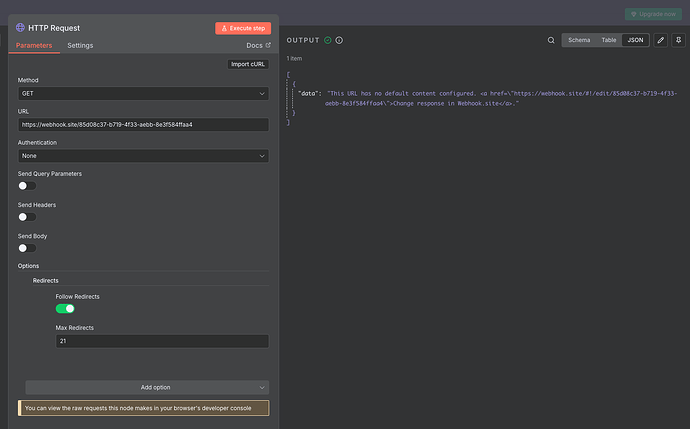Disable the Follow Redirects toggle
The height and width of the screenshot is (429, 690).
pyautogui.click(x=65, y=309)
